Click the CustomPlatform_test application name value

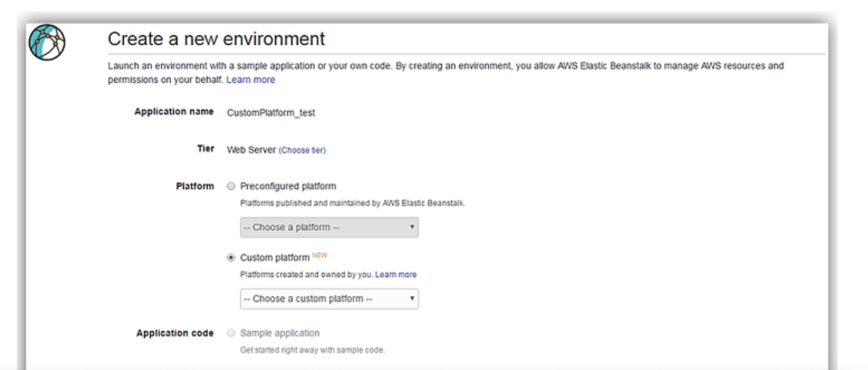click(271, 113)
